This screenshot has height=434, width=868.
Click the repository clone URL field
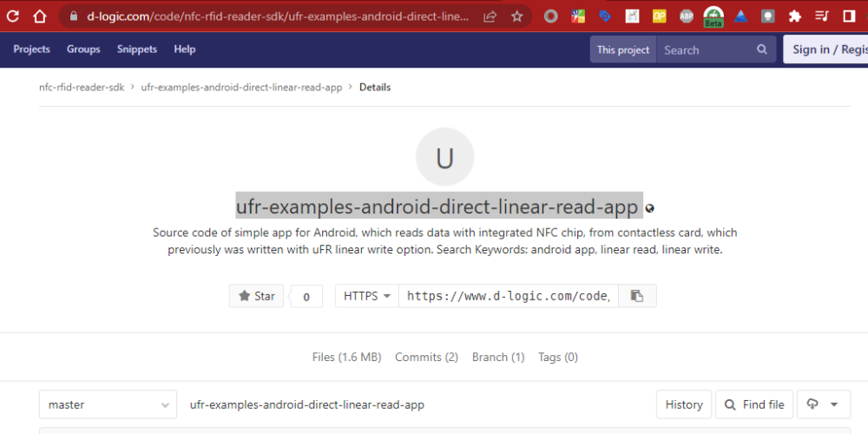508,296
